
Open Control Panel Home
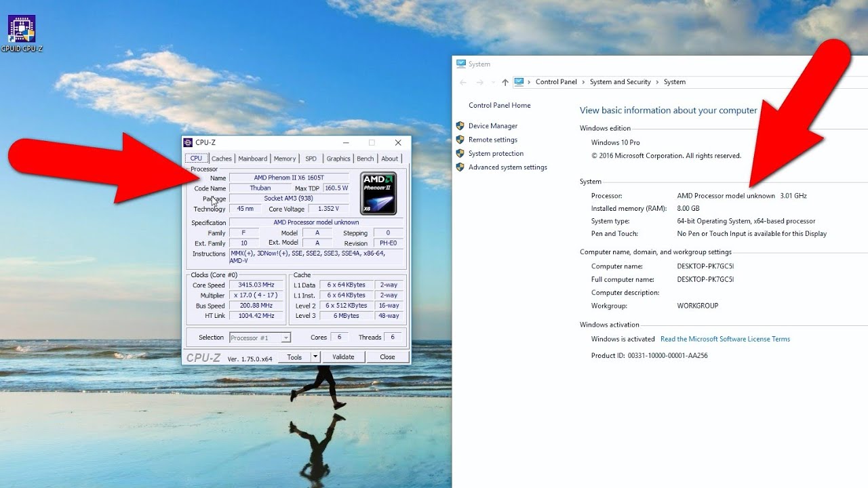499,105
